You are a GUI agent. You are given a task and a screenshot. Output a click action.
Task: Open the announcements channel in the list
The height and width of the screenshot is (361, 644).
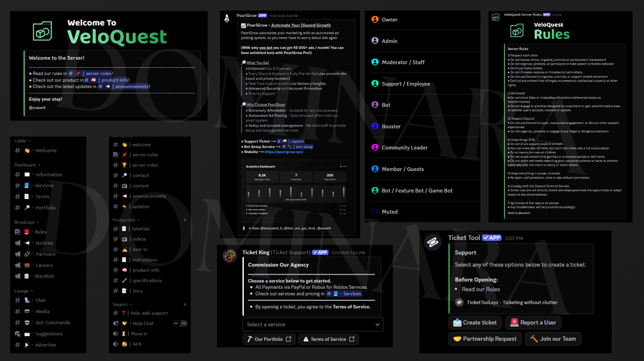[x=149, y=196]
